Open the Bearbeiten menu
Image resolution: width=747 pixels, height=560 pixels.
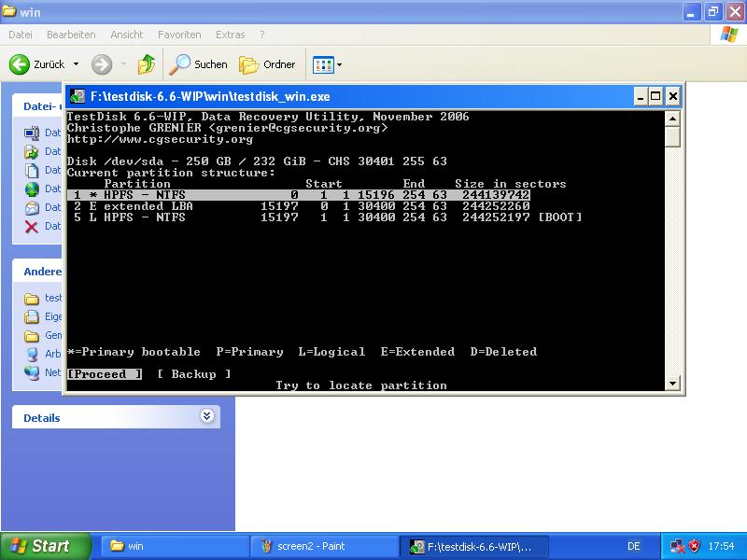(71, 35)
